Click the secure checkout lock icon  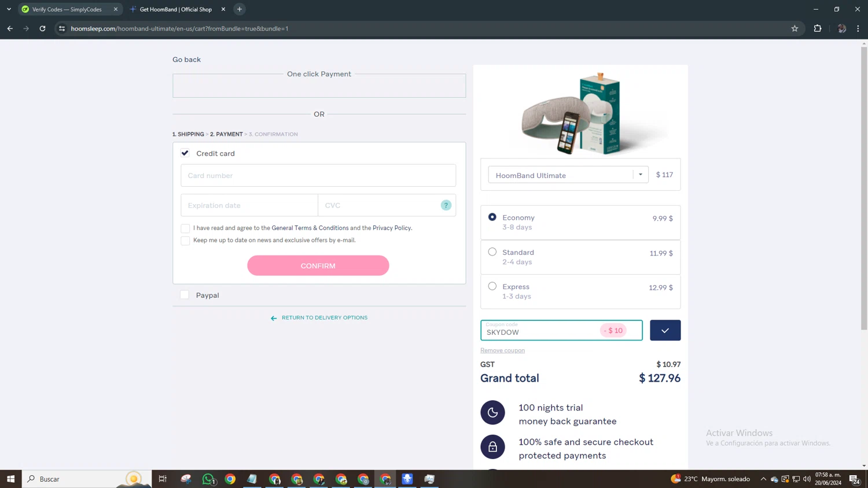pos(492,447)
